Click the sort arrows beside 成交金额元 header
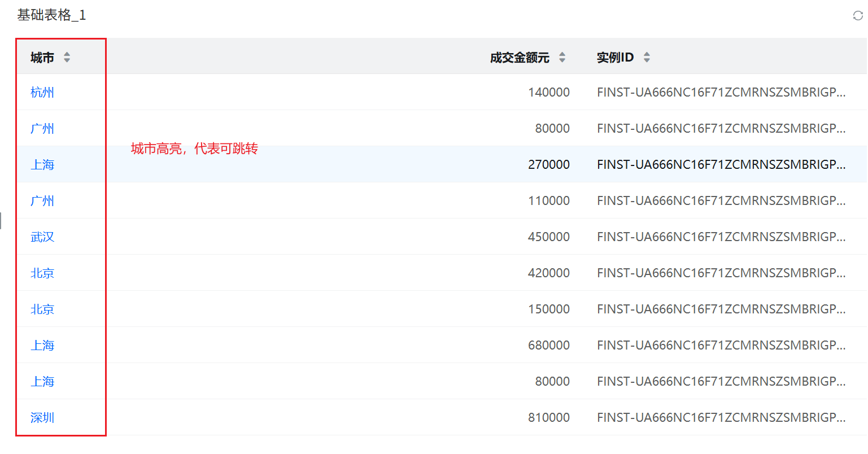This screenshot has width=868, height=454. 562,57
